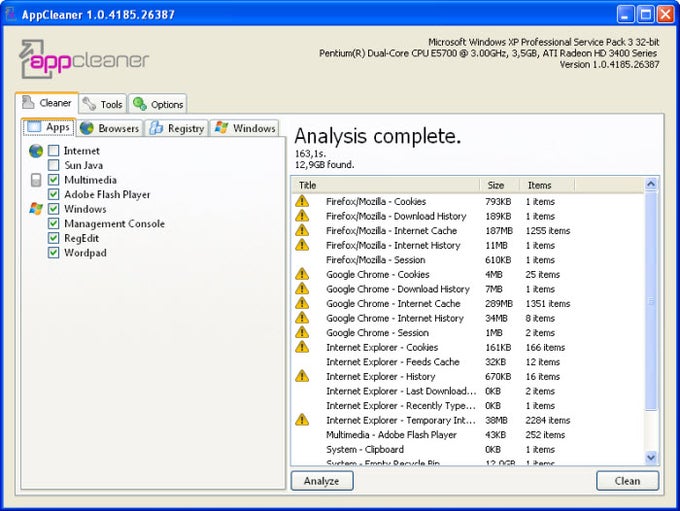680x511 pixels.
Task: Click warning icon for Firefox/Mozilla - Download History
Action: pyautogui.click(x=302, y=216)
